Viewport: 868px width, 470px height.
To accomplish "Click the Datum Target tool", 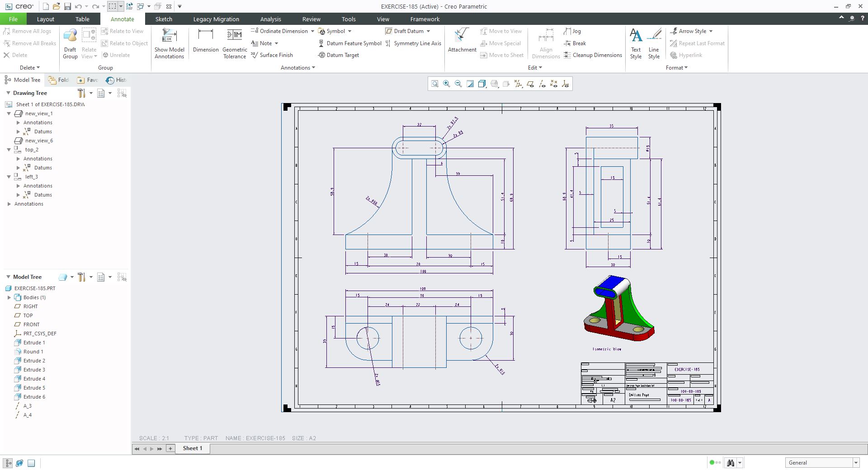I will tap(339, 55).
